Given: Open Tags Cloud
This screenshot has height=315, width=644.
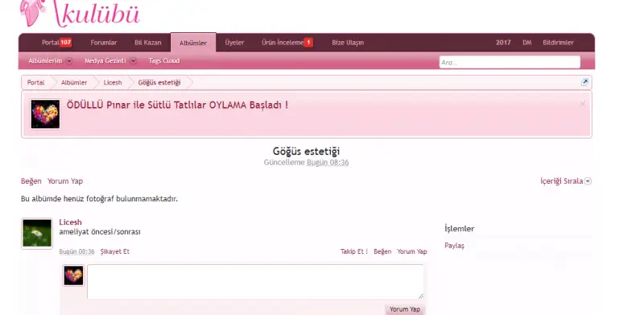Looking at the screenshot, I should pos(164,61).
